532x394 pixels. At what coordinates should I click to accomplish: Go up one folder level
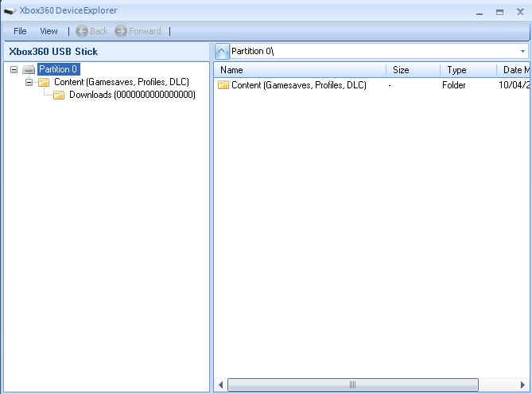pyautogui.click(x=222, y=51)
